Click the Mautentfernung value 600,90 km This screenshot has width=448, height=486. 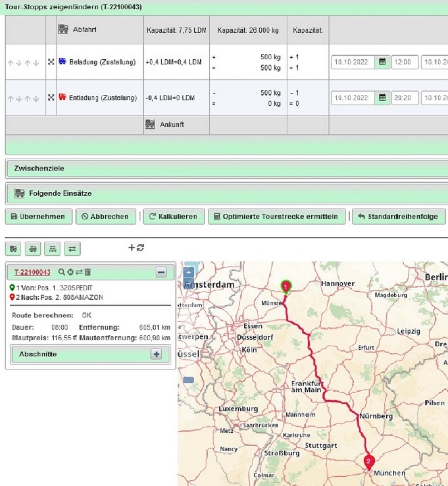pyautogui.click(x=154, y=338)
